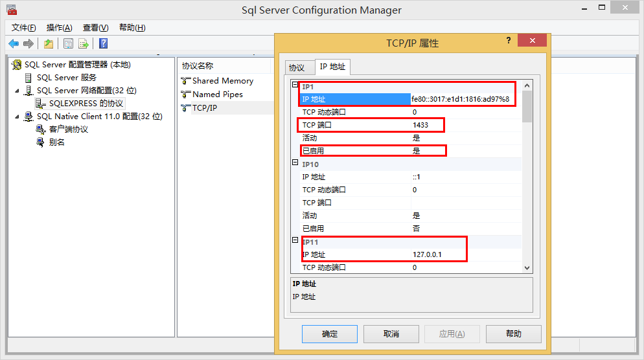Screen dimensions: 644x360
Task: Click the 确定 button
Action: [329, 334]
